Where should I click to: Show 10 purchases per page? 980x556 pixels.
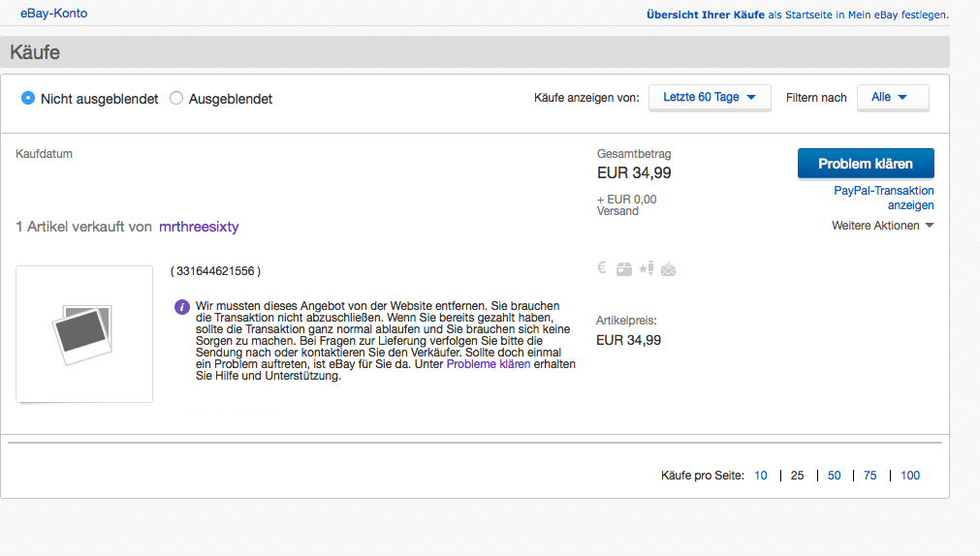coord(761,476)
